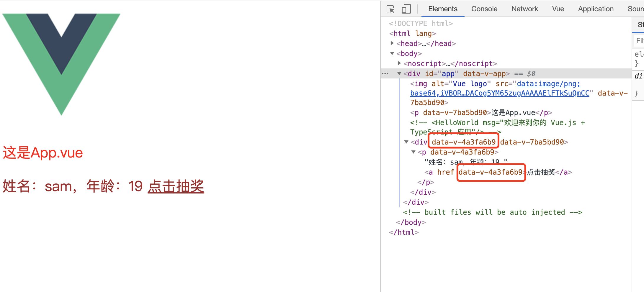
Task: Click the red 这是App.vue text on page
Action: 43,153
